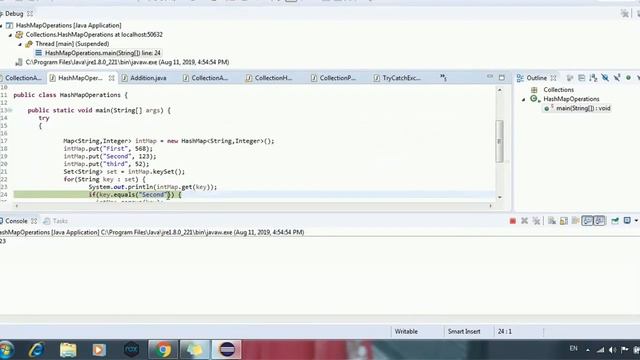Launch Internet Explorer from the taskbar

36,350
